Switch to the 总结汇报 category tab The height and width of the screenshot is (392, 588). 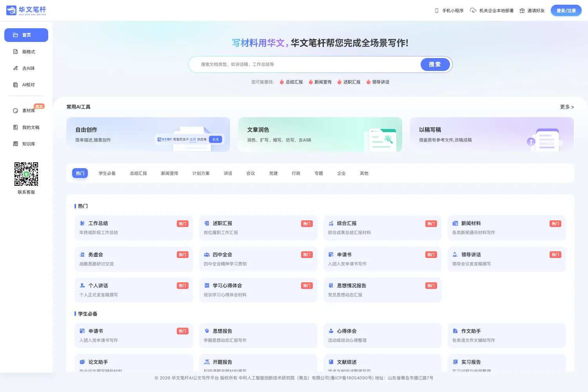(x=138, y=173)
